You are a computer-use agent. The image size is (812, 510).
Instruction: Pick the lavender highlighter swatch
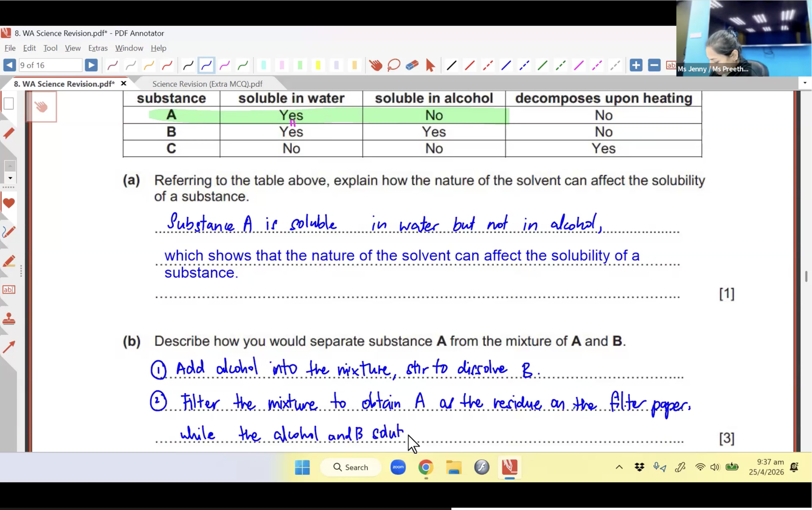(336, 66)
